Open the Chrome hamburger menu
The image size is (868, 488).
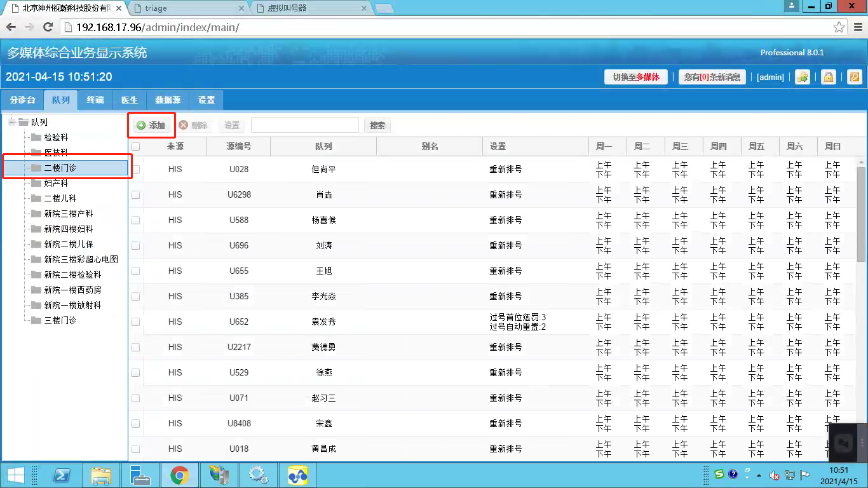(x=857, y=27)
